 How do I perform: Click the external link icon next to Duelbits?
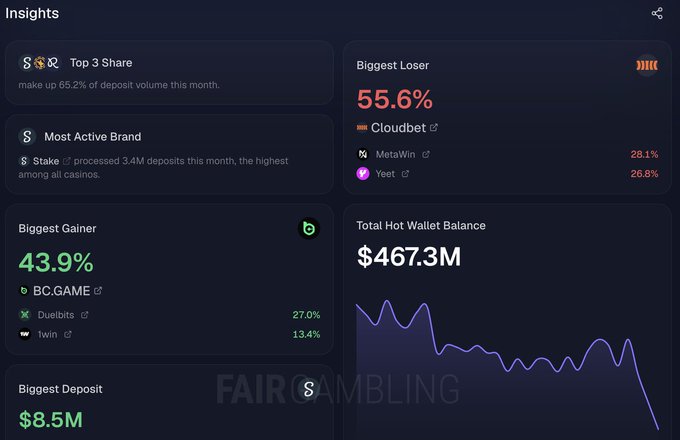coord(85,315)
